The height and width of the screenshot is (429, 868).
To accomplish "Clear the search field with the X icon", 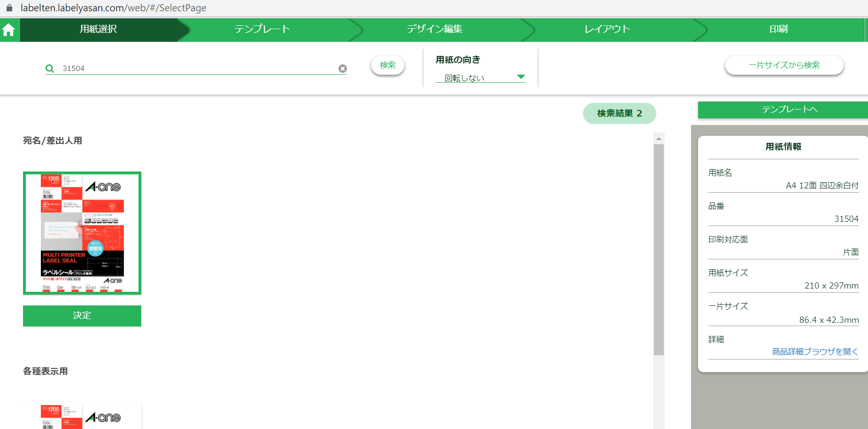I will point(343,69).
